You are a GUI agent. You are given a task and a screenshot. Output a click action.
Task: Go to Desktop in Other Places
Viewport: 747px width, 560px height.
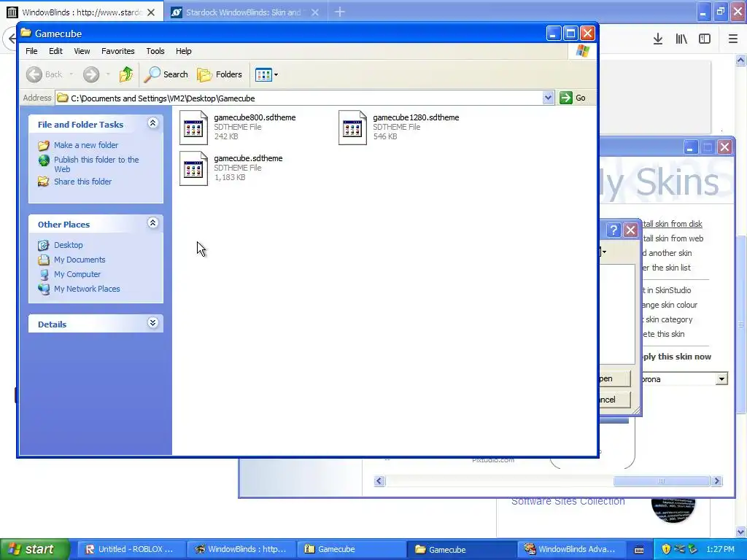pos(68,245)
